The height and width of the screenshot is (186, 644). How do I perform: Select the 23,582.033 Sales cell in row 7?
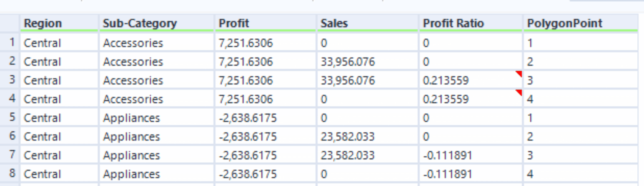[x=368, y=156]
